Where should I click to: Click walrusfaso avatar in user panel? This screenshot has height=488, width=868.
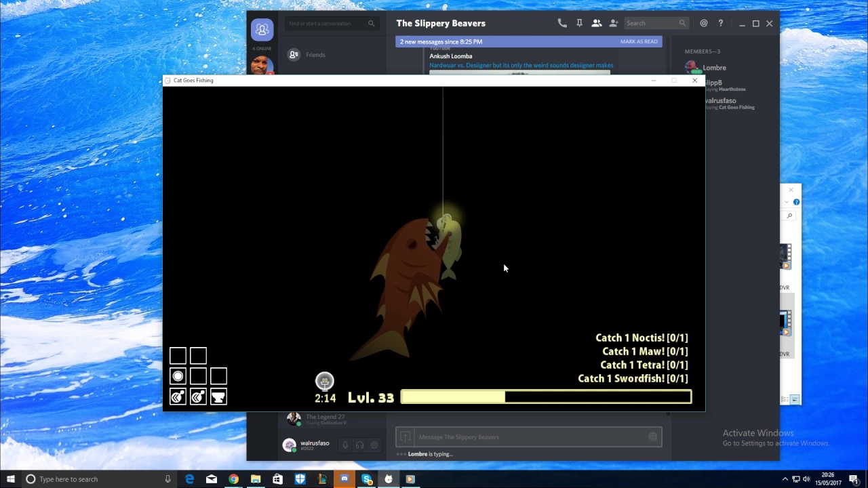point(290,445)
